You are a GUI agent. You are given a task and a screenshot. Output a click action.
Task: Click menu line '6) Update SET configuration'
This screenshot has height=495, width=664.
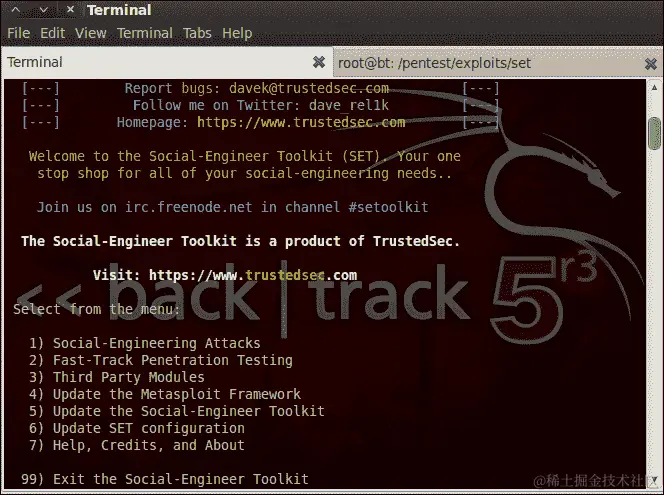(x=137, y=428)
